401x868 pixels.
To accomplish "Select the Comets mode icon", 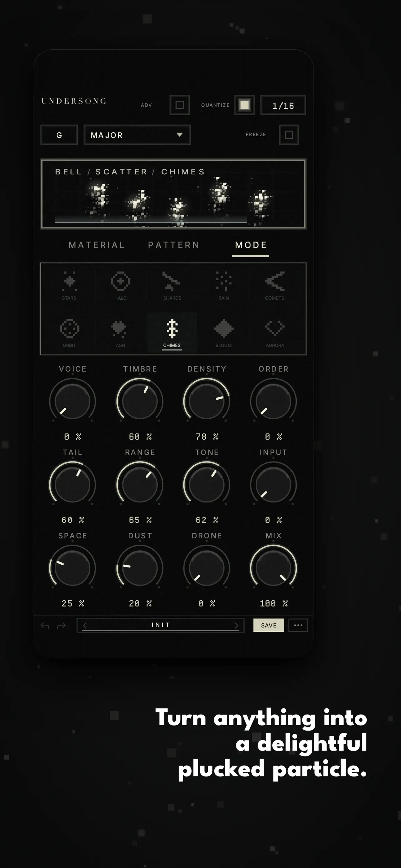I will 275,281.
